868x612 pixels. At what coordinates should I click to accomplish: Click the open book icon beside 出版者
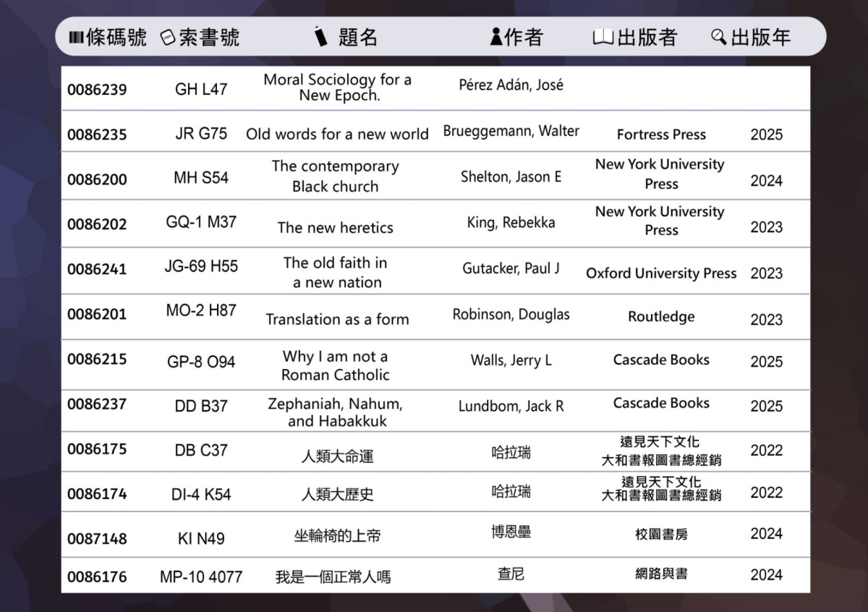tap(603, 37)
